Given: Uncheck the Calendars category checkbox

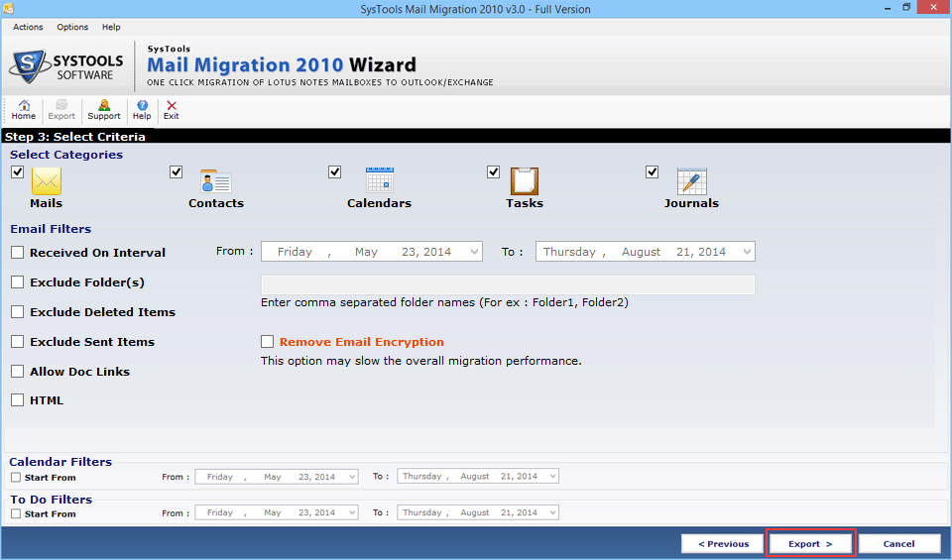Looking at the screenshot, I should [334, 172].
